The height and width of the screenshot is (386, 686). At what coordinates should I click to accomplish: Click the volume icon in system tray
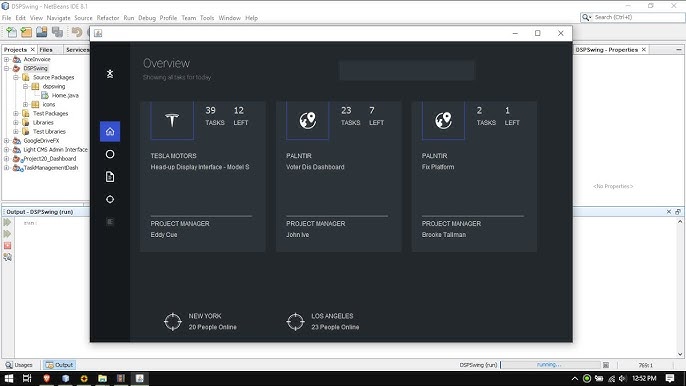(623, 379)
